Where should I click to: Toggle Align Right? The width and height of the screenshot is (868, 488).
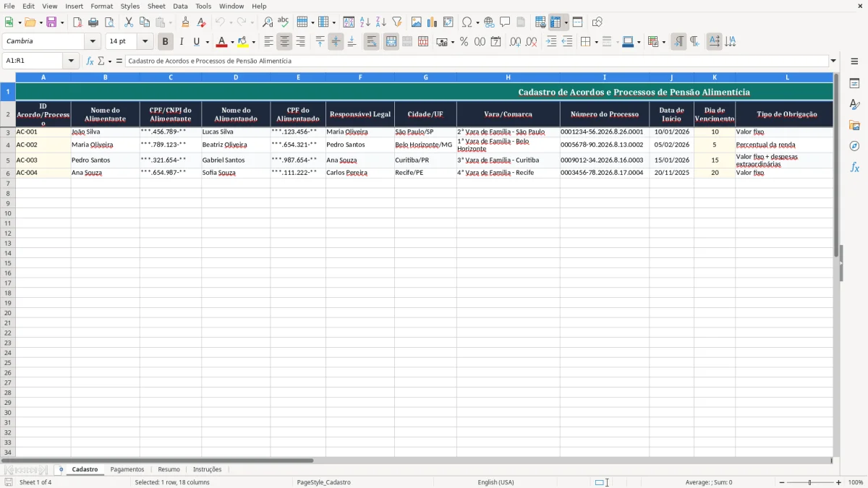coord(301,42)
